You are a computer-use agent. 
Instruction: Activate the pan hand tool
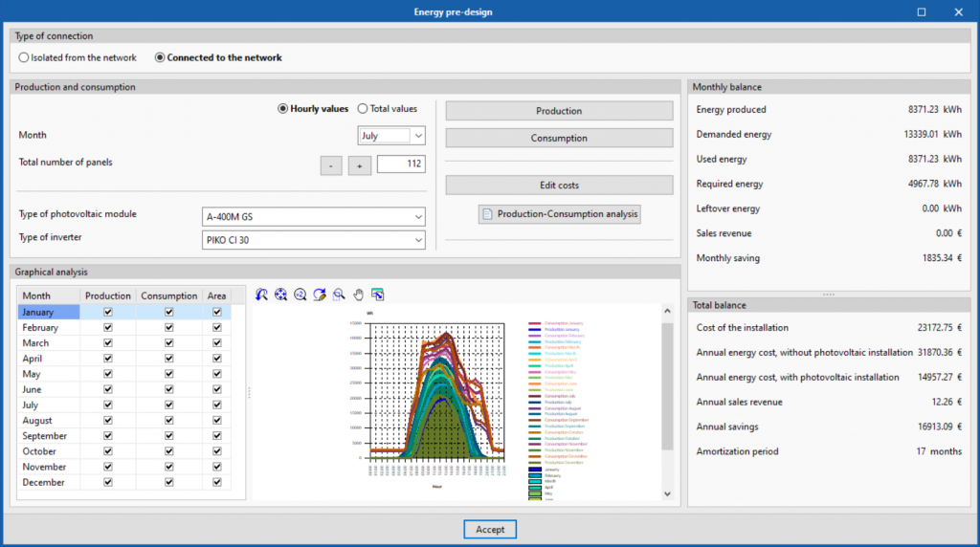358,295
